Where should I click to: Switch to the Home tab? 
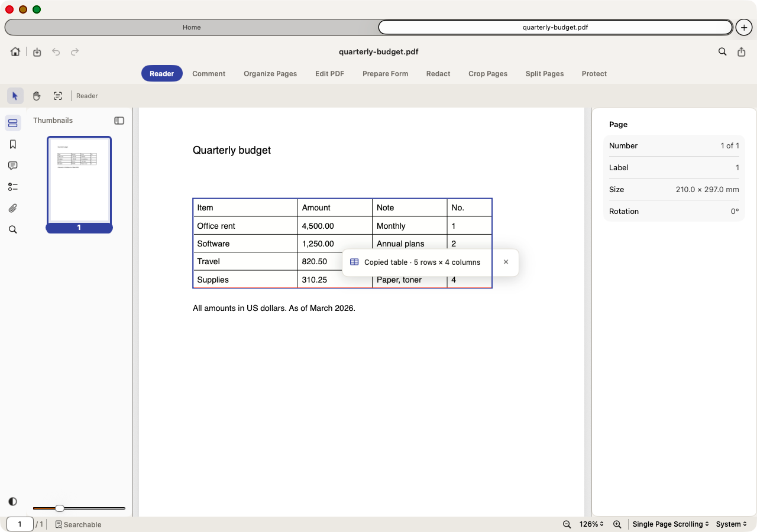(x=192, y=27)
